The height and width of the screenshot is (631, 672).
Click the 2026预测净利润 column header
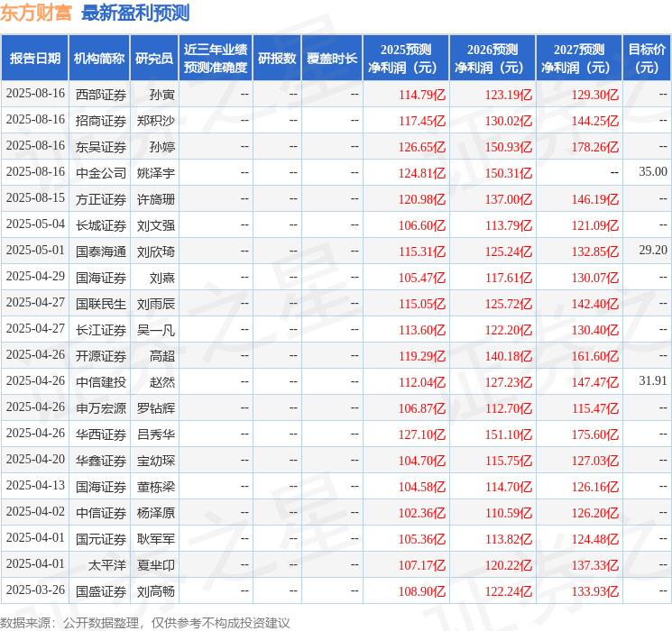[492, 59]
